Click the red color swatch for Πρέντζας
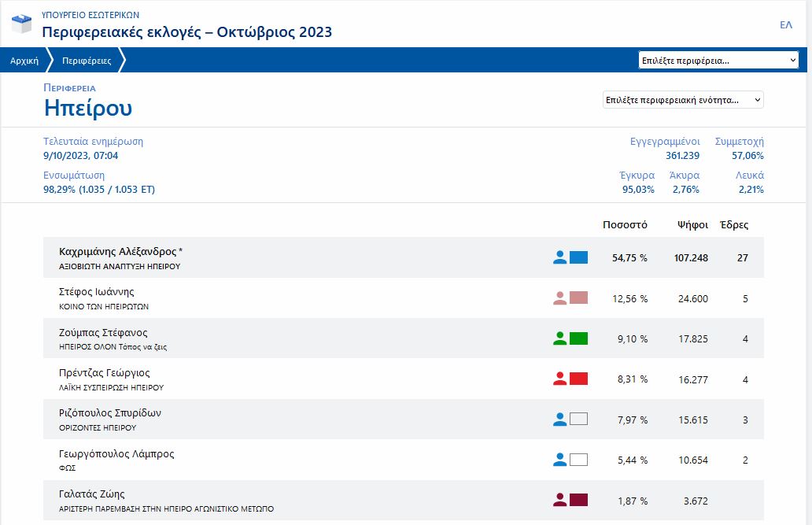 coord(578,379)
